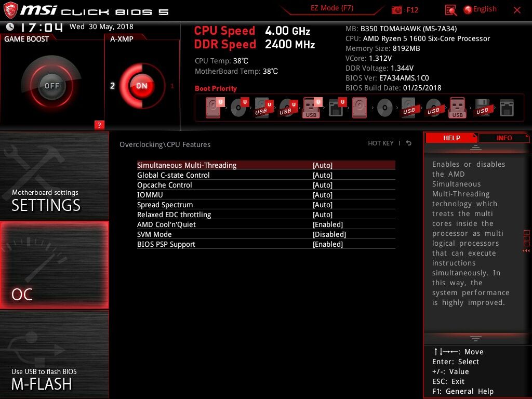Open the BIOS search magnifier icon

point(450,10)
